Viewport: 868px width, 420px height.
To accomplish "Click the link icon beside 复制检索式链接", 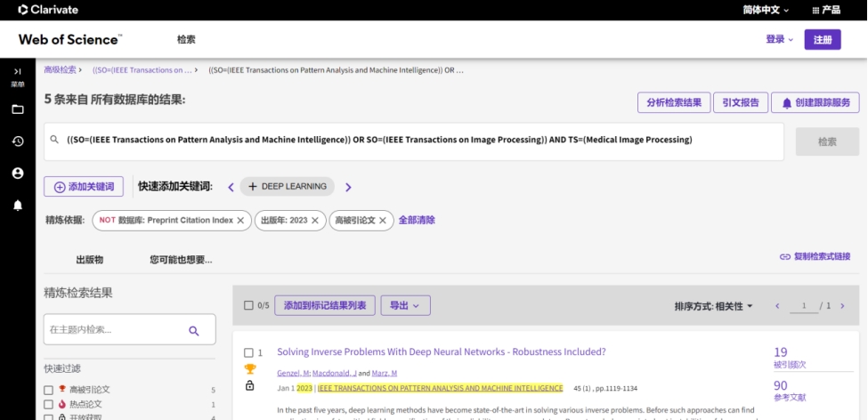I will tap(785, 257).
